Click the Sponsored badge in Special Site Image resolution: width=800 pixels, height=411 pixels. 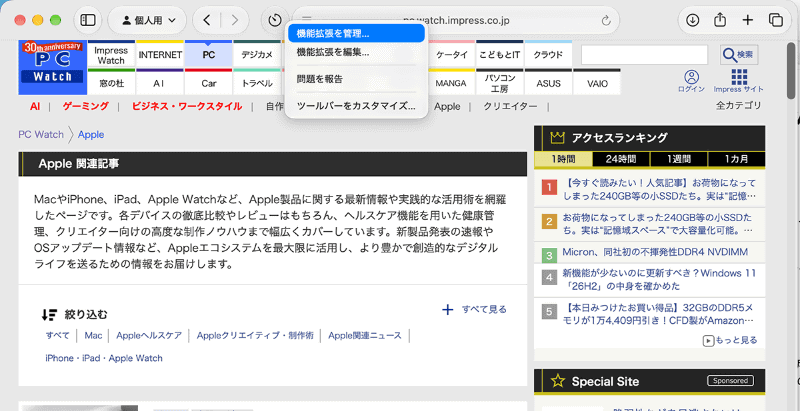[731, 380]
